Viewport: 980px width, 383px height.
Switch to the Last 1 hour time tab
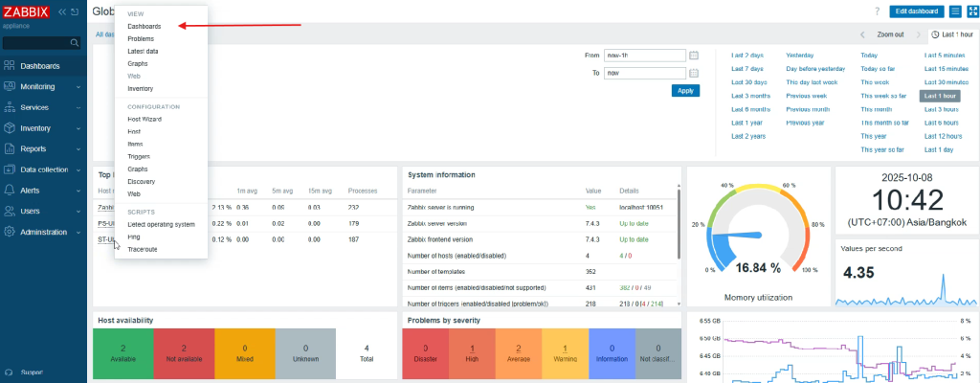952,34
